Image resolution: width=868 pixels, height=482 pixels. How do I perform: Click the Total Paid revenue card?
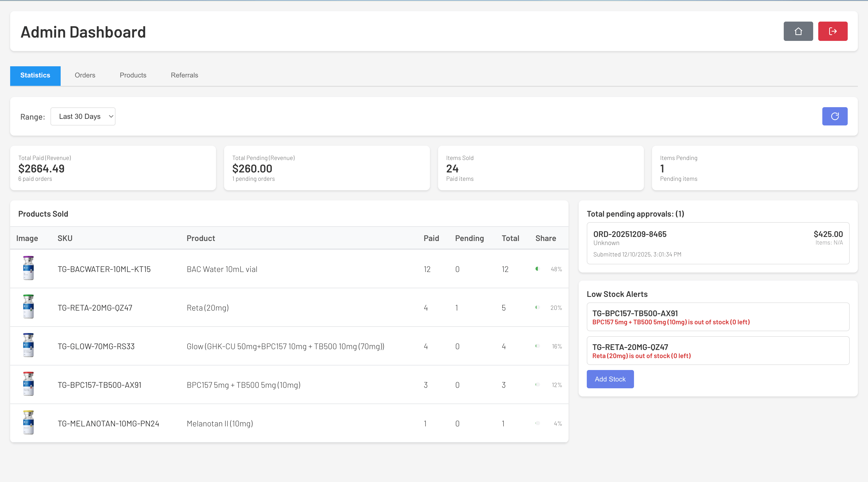point(113,168)
